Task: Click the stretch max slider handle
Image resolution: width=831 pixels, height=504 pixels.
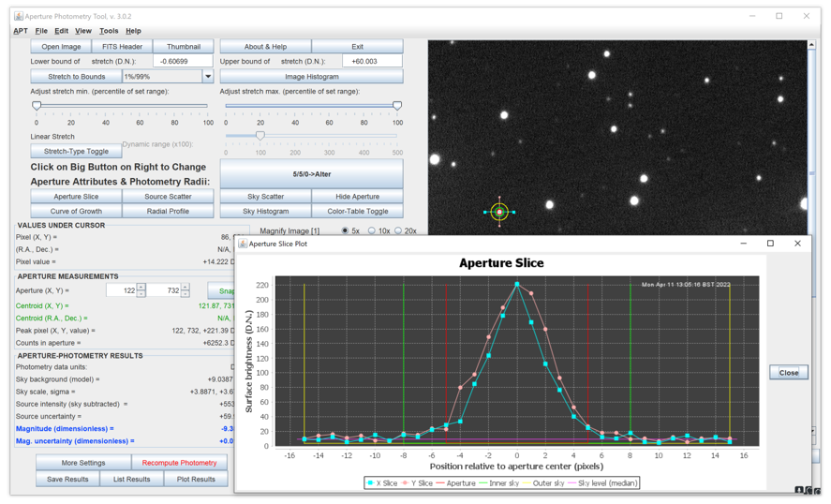Action: [397, 106]
